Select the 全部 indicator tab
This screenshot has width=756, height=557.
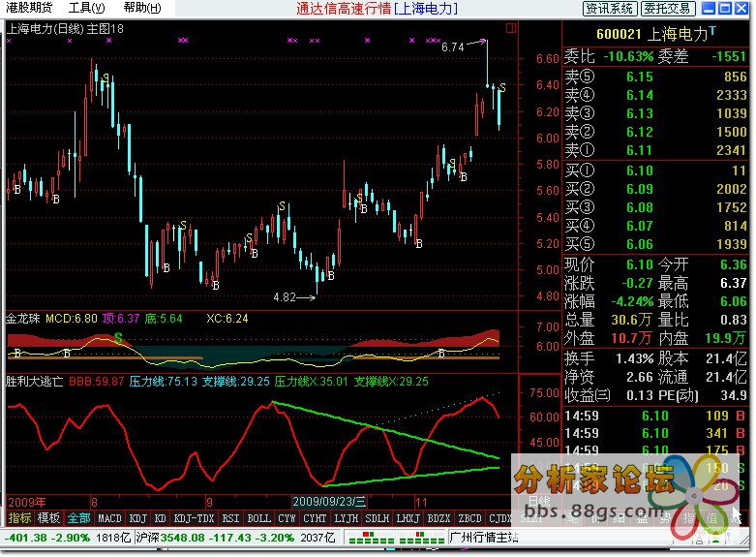click(79, 518)
